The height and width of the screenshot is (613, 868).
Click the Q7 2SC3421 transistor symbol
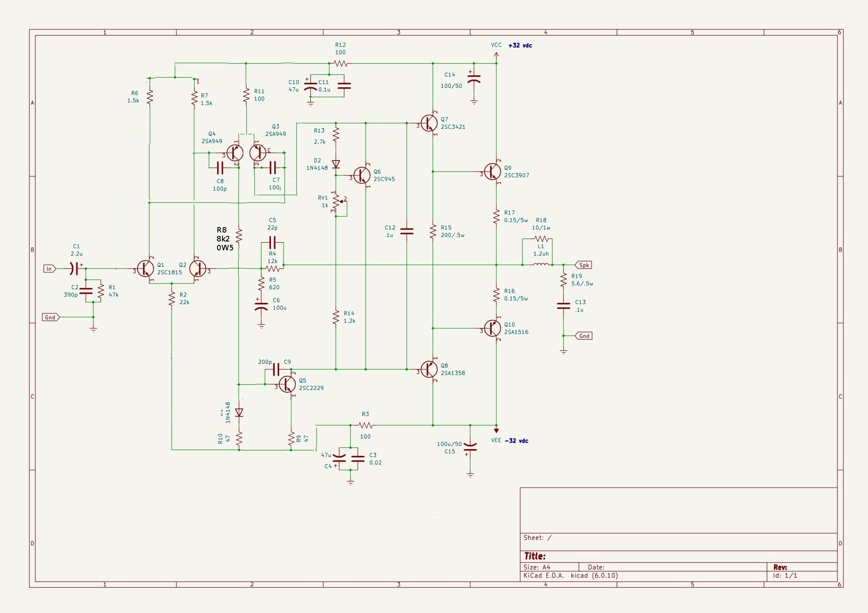(429, 123)
